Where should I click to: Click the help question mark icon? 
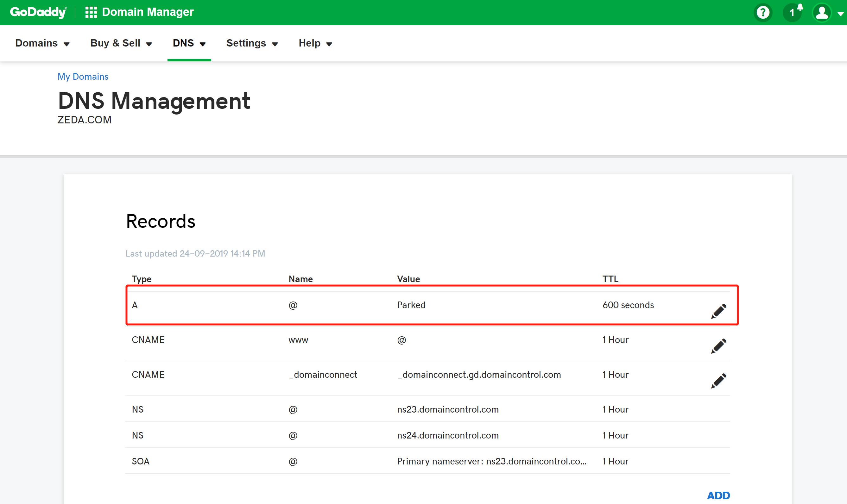(x=763, y=13)
